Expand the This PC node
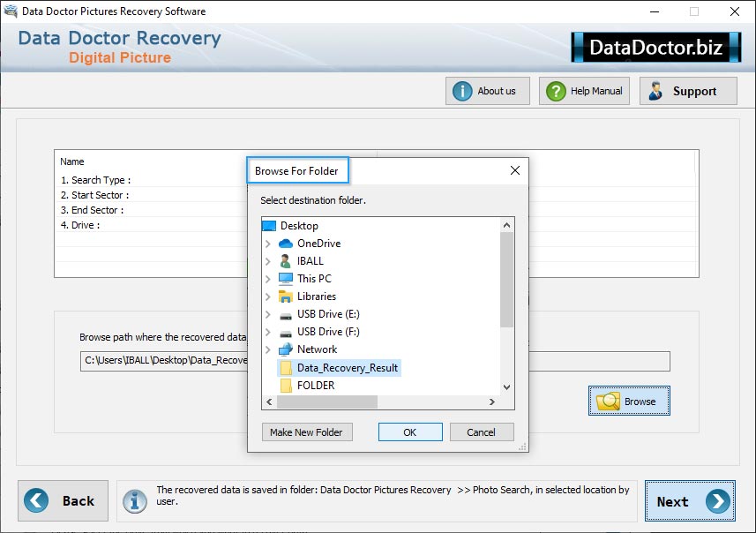 coord(268,279)
